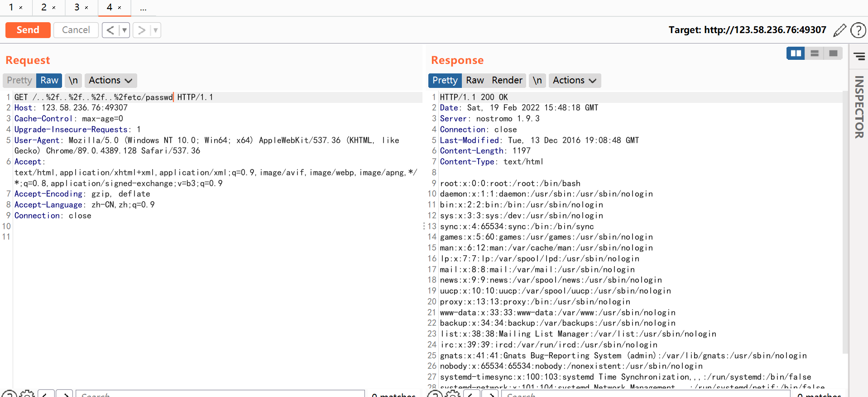Image resolution: width=868 pixels, height=397 pixels.
Task: Close Repeater tab 4
Action: [x=120, y=8]
